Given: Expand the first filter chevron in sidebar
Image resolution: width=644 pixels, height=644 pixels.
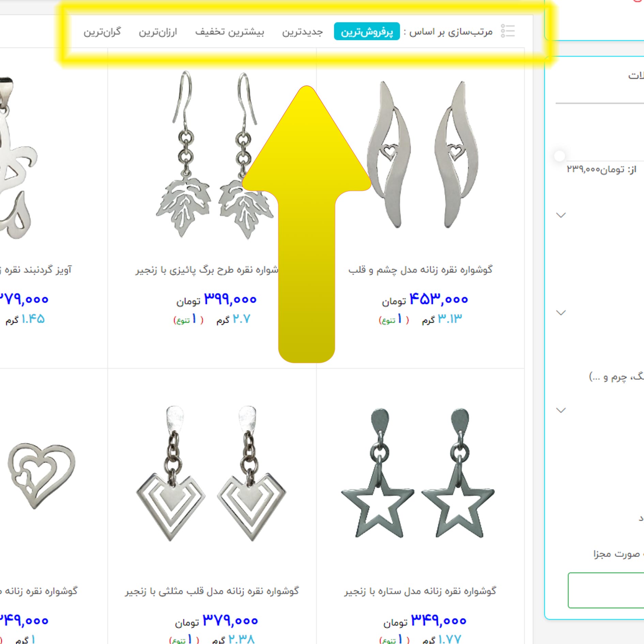Looking at the screenshot, I should tap(561, 215).
